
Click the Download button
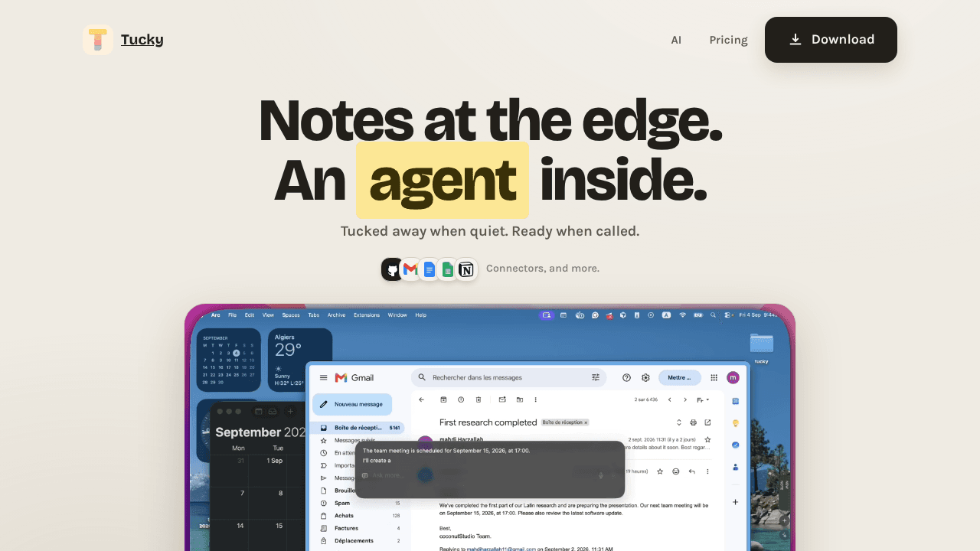point(831,40)
